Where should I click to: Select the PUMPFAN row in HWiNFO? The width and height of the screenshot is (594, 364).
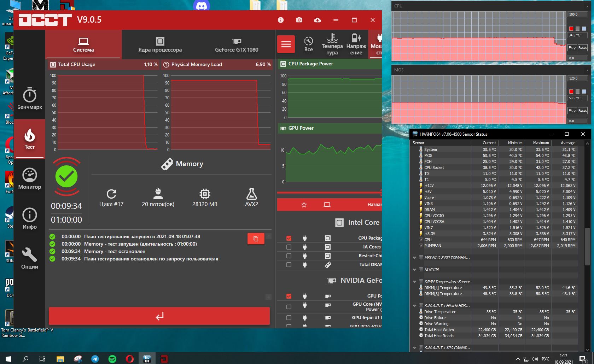point(494,246)
